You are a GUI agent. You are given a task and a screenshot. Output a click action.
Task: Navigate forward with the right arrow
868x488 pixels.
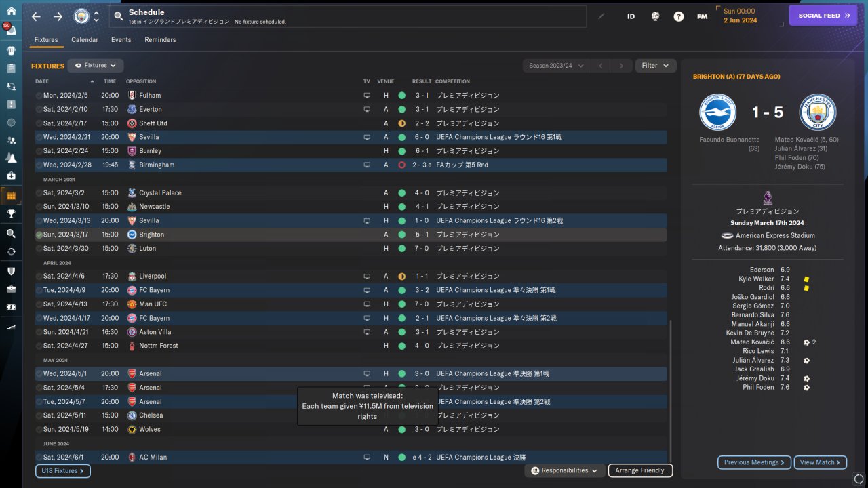[58, 16]
